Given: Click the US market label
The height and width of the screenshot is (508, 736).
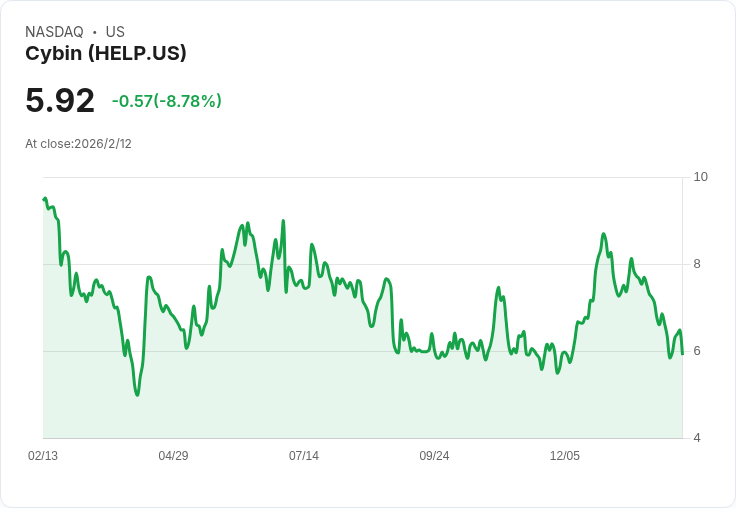Looking at the screenshot, I should (115, 32).
